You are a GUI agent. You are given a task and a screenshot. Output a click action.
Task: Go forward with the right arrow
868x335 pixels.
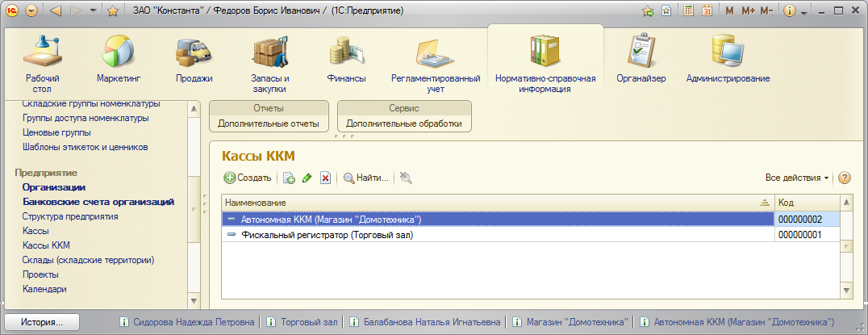[77, 10]
